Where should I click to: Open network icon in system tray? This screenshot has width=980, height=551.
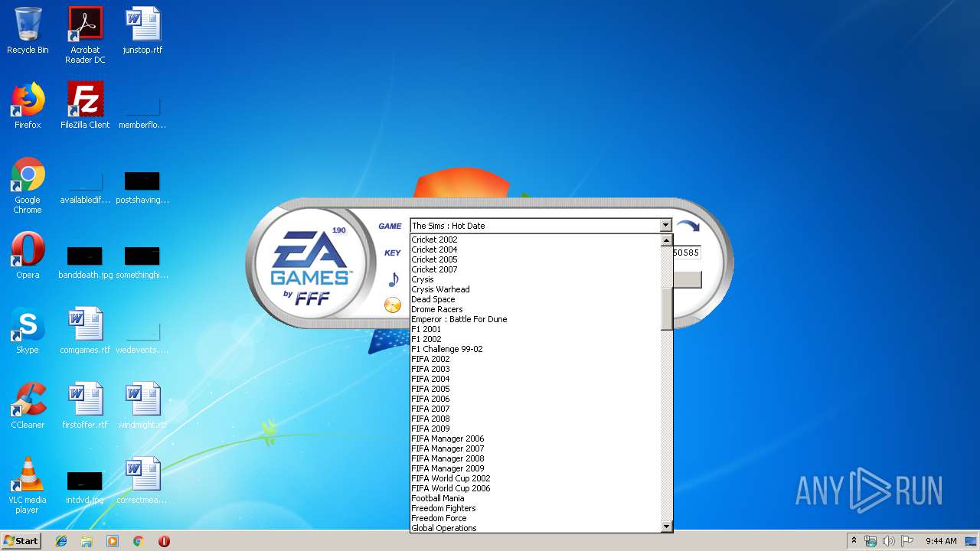coord(871,541)
